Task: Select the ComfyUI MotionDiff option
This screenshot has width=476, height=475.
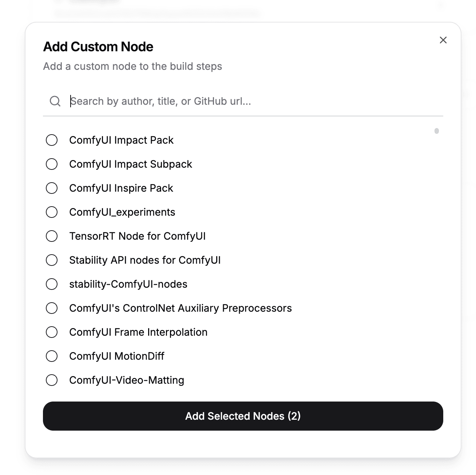Action: [x=52, y=356]
